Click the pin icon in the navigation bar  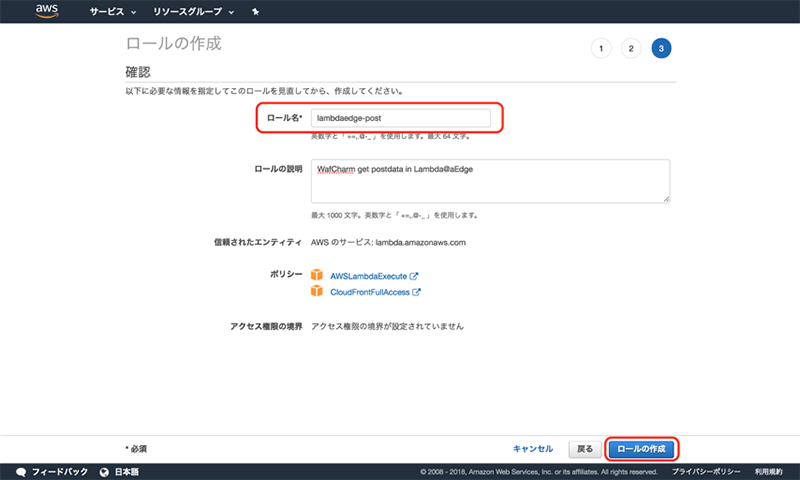(x=255, y=12)
